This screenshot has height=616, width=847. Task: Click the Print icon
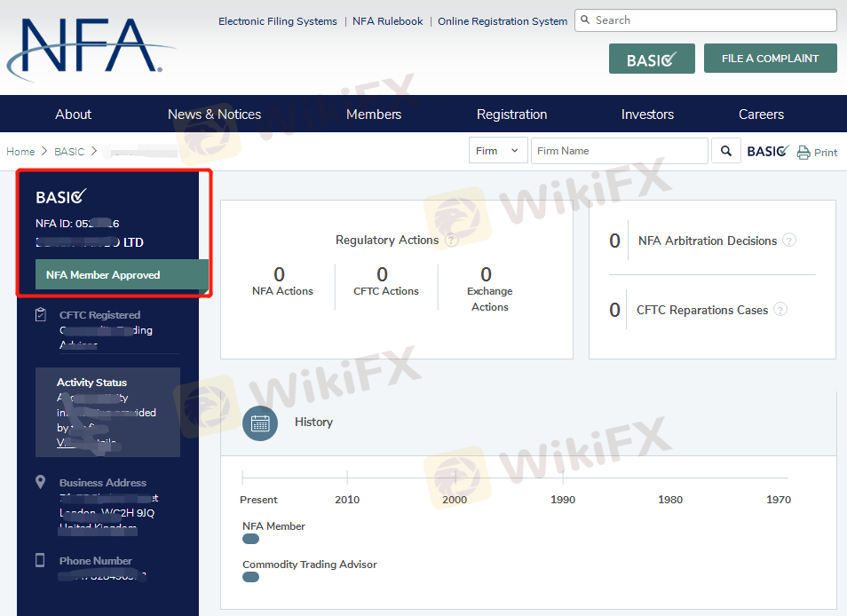[x=803, y=152]
